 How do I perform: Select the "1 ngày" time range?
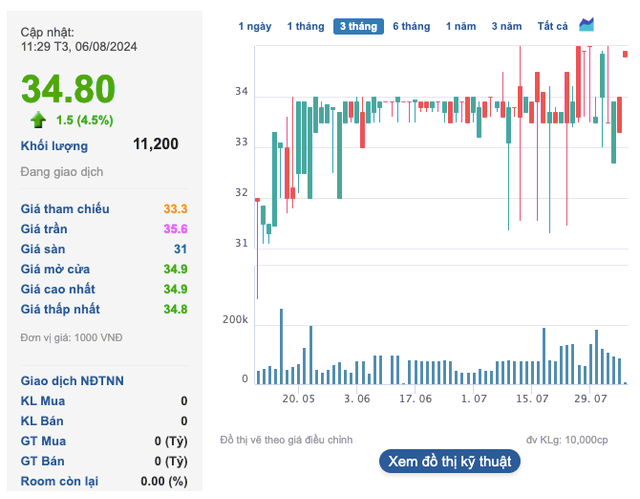(255, 26)
